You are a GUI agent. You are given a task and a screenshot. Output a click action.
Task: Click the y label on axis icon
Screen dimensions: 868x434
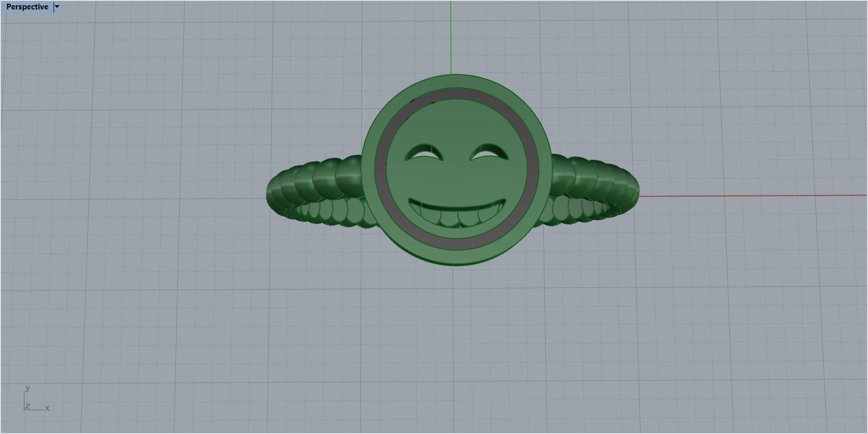[x=27, y=388]
